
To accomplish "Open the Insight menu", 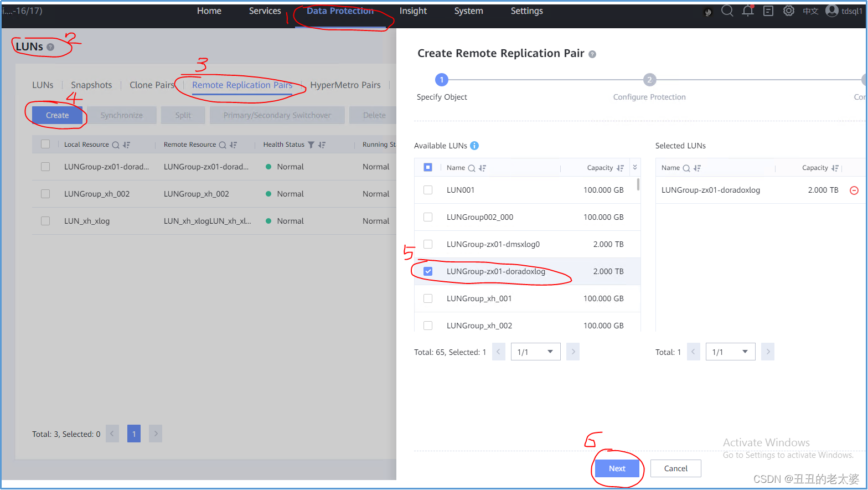I will [413, 11].
